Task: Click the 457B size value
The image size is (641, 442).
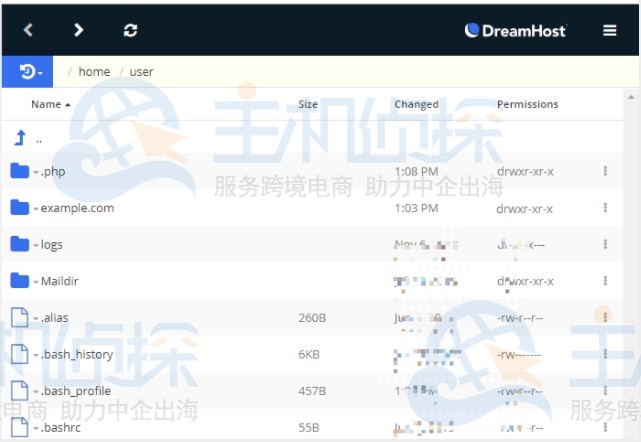Action: pos(312,391)
